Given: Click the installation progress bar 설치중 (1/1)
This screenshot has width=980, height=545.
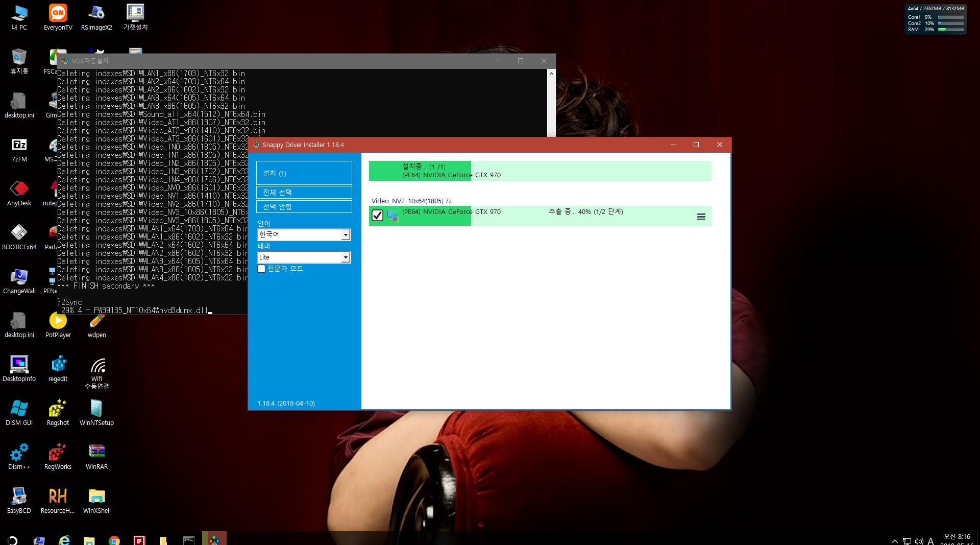Looking at the screenshot, I should coord(540,171).
